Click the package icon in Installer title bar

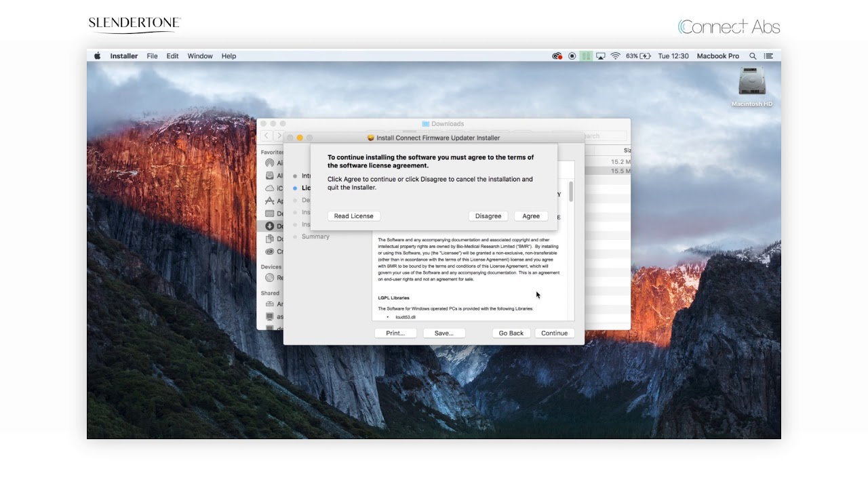point(371,138)
